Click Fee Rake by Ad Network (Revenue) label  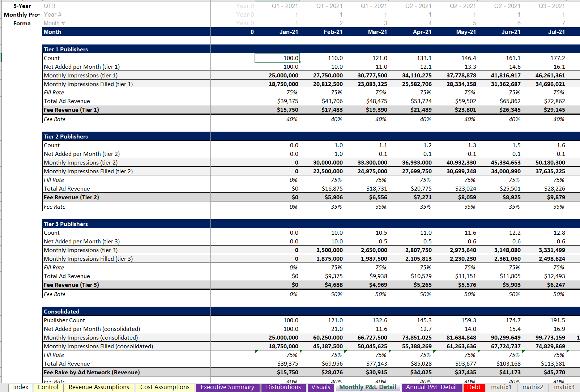92,372
